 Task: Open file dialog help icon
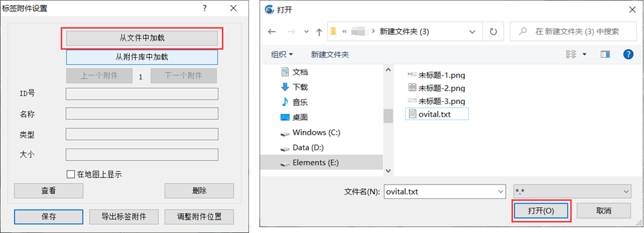(x=628, y=54)
